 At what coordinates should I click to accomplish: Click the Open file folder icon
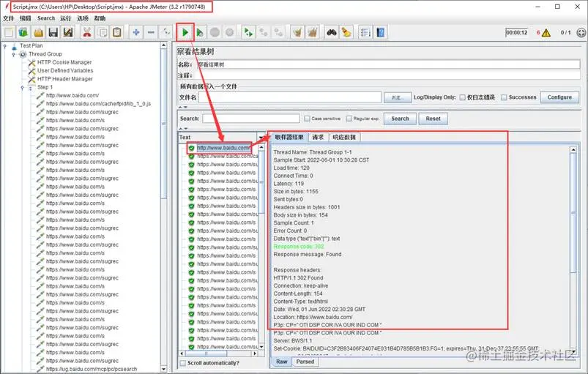tap(38, 33)
